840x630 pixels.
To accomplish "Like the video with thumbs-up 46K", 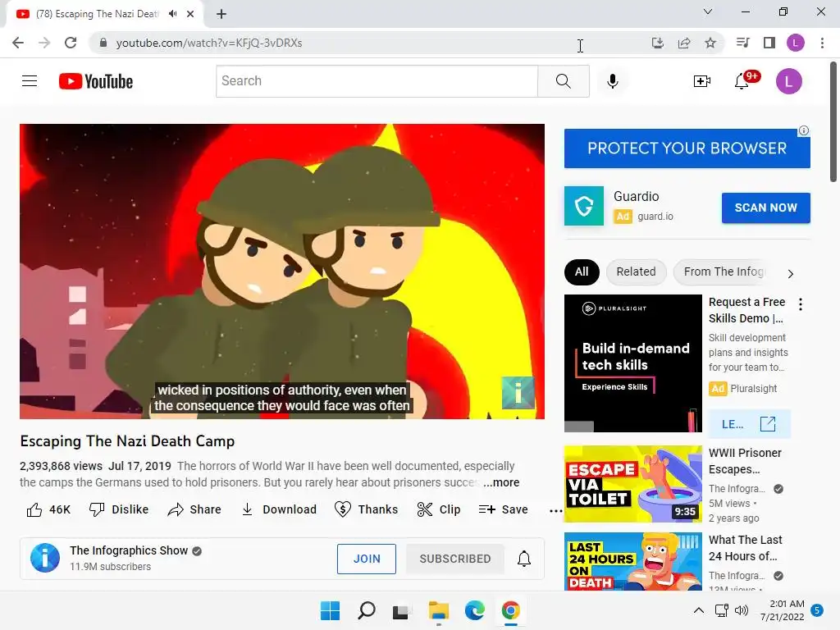I will (48, 509).
